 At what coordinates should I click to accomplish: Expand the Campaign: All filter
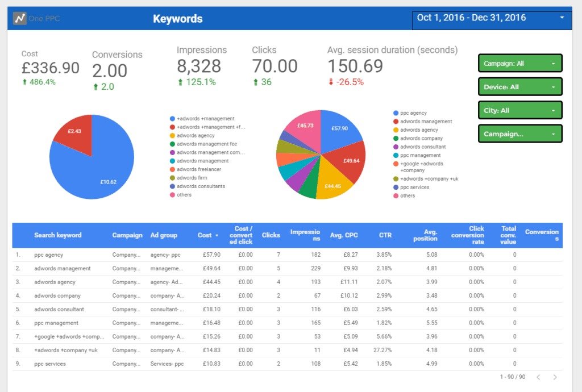tap(519, 64)
